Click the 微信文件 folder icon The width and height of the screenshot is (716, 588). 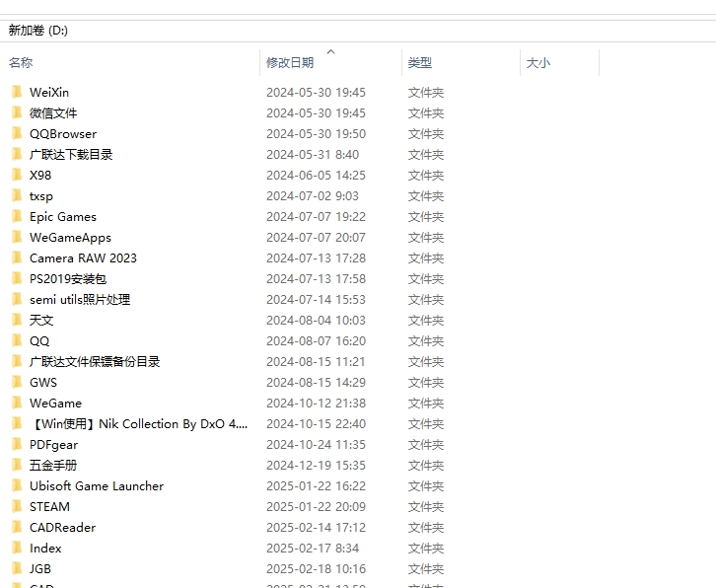17,112
